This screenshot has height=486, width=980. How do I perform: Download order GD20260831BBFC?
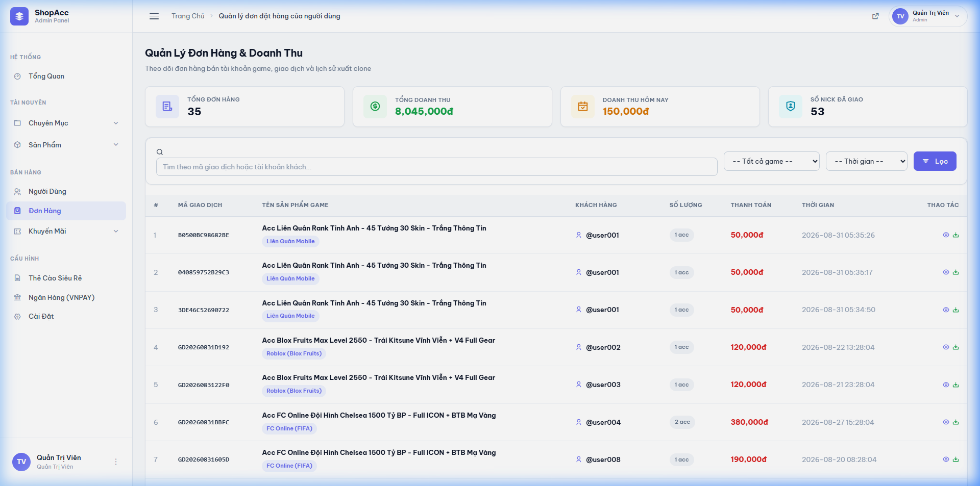pyautogui.click(x=956, y=422)
